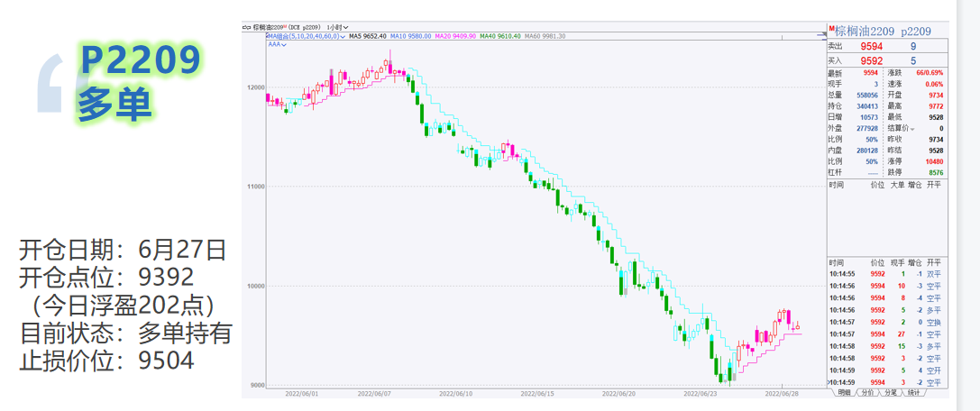Image resolution: width=980 pixels, height=411 pixels.
Task: Click the 总量 value 558056
Action: 867,95
